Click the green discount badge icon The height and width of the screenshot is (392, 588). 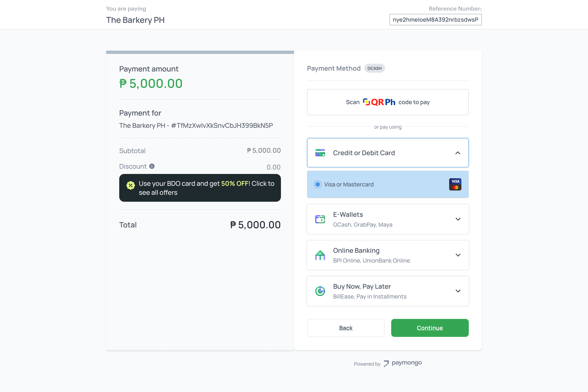[x=130, y=185]
